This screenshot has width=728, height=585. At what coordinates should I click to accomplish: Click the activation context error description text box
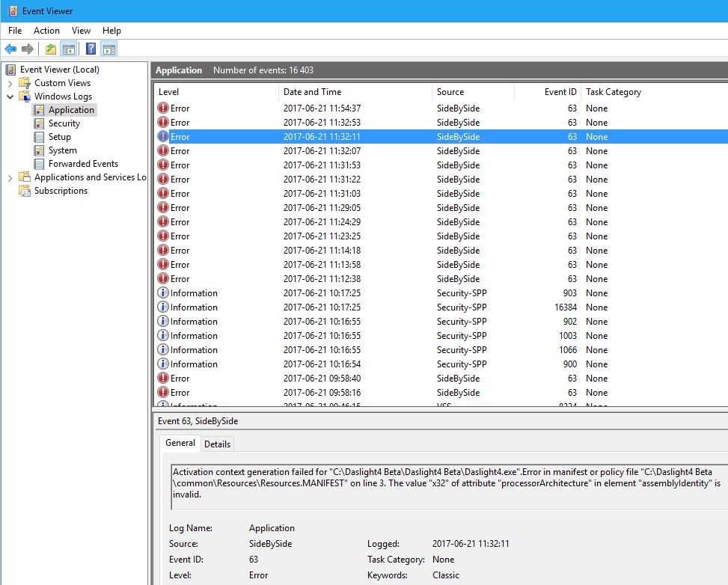(x=450, y=487)
